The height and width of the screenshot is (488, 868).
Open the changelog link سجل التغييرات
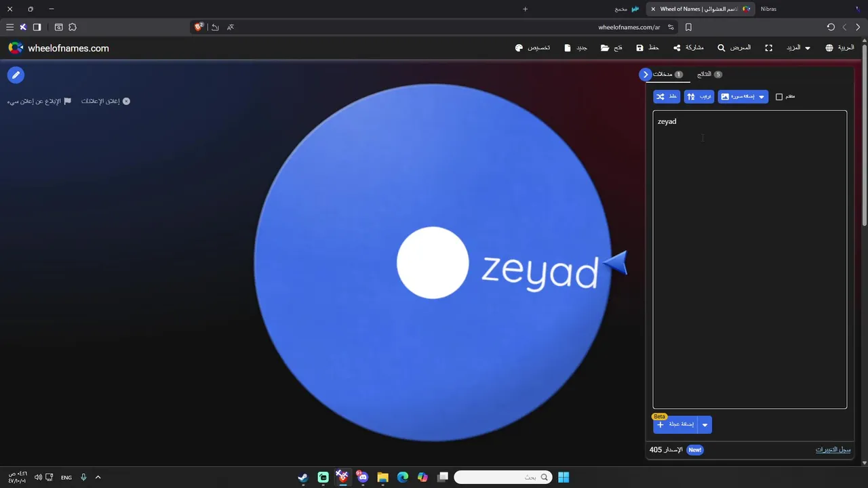[x=833, y=450]
